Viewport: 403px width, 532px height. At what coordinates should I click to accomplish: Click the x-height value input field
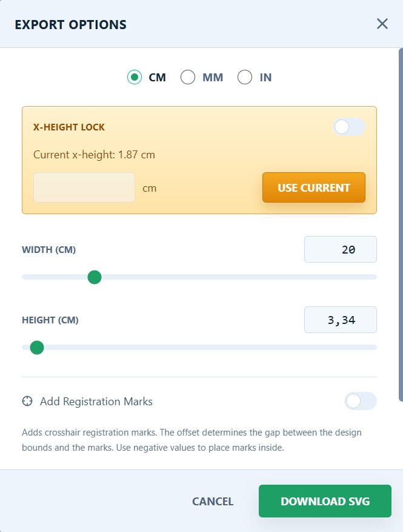(x=84, y=187)
